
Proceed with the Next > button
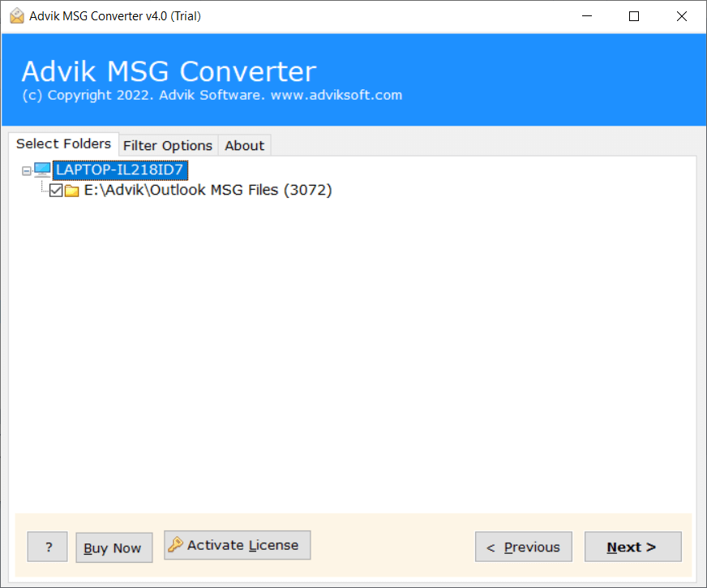pos(632,547)
